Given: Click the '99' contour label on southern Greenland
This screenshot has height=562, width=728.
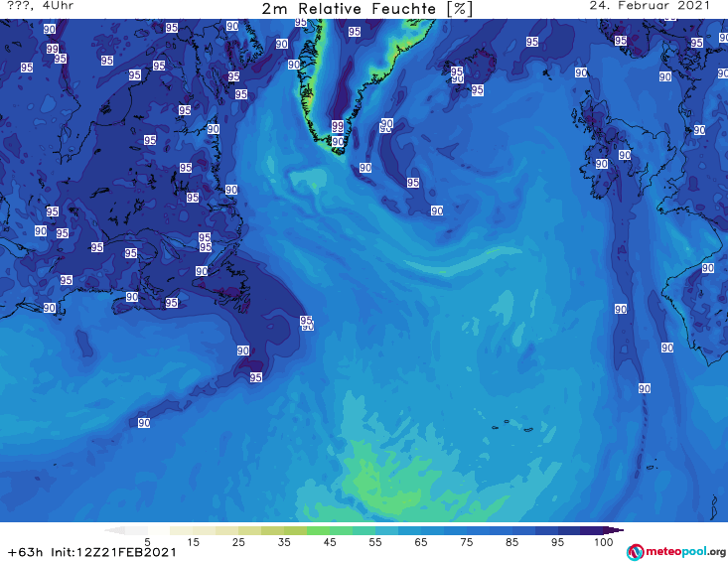Looking at the screenshot, I should click(338, 126).
